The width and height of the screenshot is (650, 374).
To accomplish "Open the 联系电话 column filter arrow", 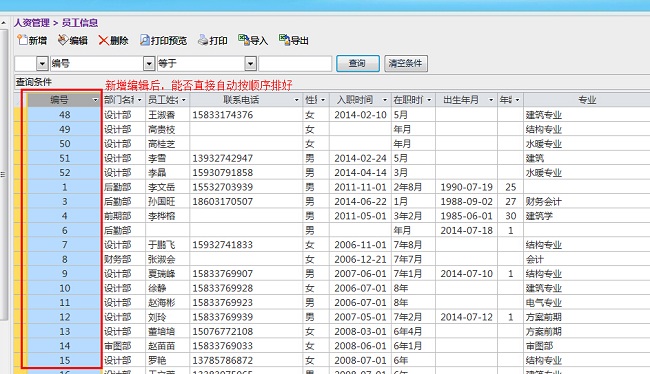I will click(296, 100).
